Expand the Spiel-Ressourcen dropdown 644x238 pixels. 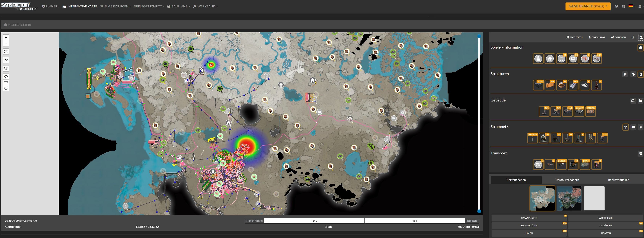115,6
